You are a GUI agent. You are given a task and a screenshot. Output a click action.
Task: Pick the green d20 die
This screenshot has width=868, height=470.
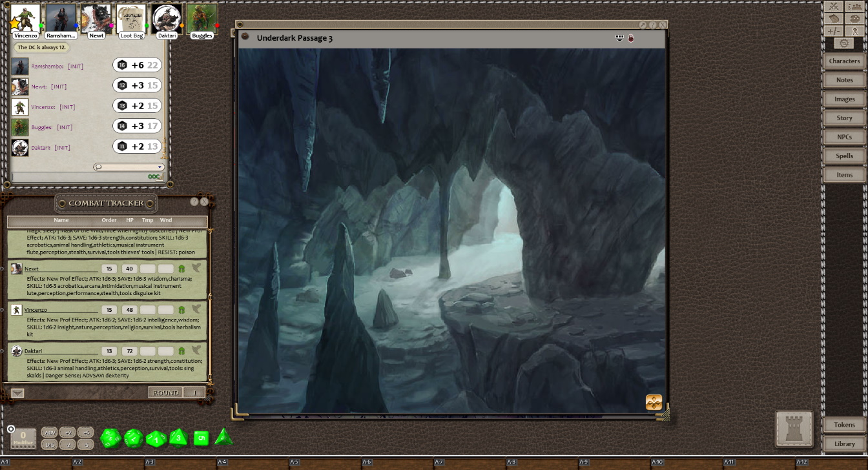coord(110,439)
